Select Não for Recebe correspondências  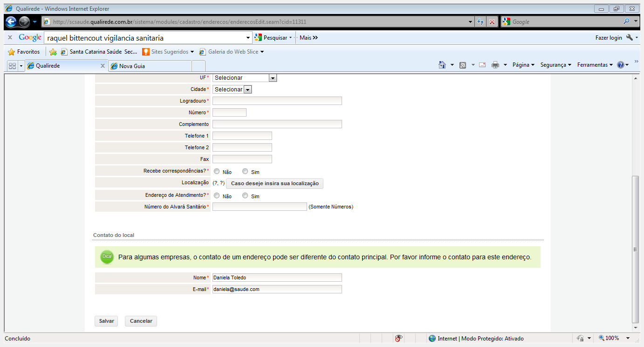[x=217, y=171]
